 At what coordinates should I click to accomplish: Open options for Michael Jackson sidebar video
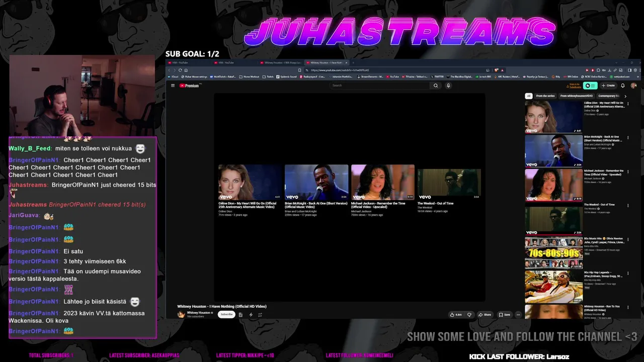pos(627,171)
